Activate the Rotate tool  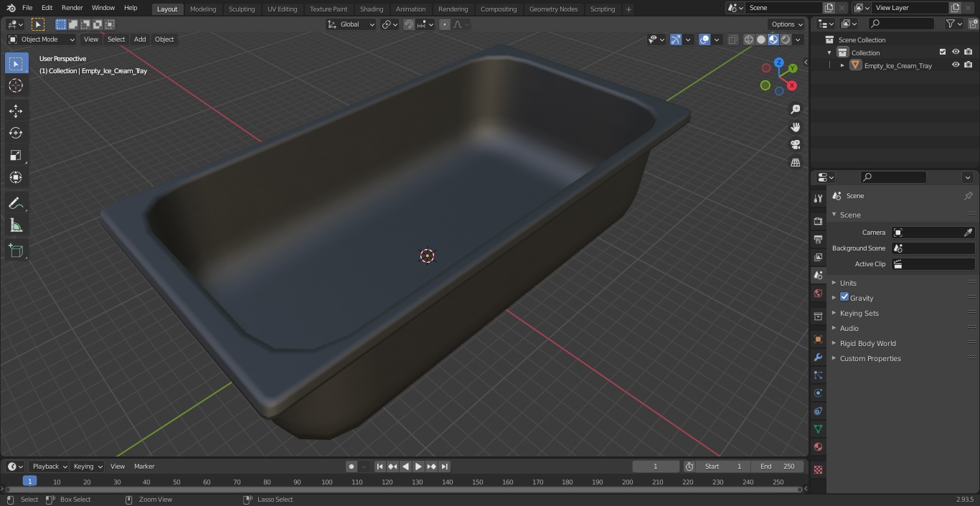[x=16, y=133]
